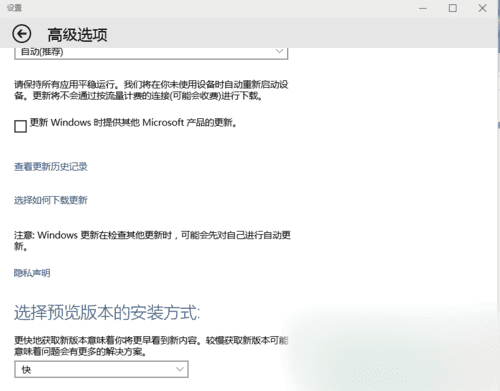The width and height of the screenshot is (500, 391).
Task: Open the 自动(推荐) update install dropdown
Action: point(151,53)
